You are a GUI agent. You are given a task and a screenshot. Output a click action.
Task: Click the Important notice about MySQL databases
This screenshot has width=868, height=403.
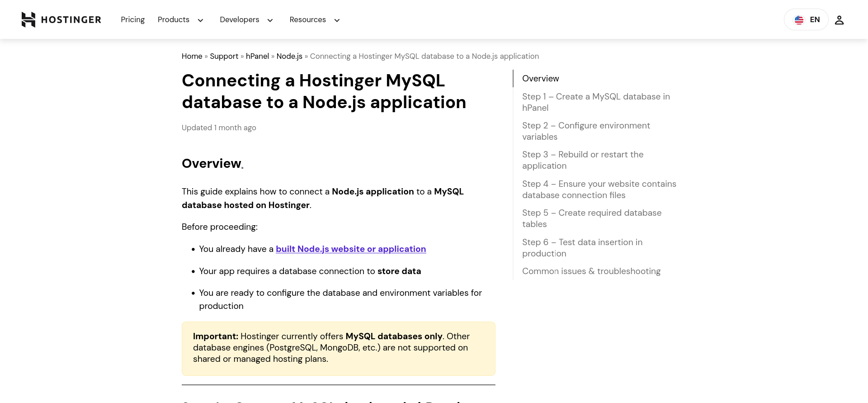(x=339, y=349)
